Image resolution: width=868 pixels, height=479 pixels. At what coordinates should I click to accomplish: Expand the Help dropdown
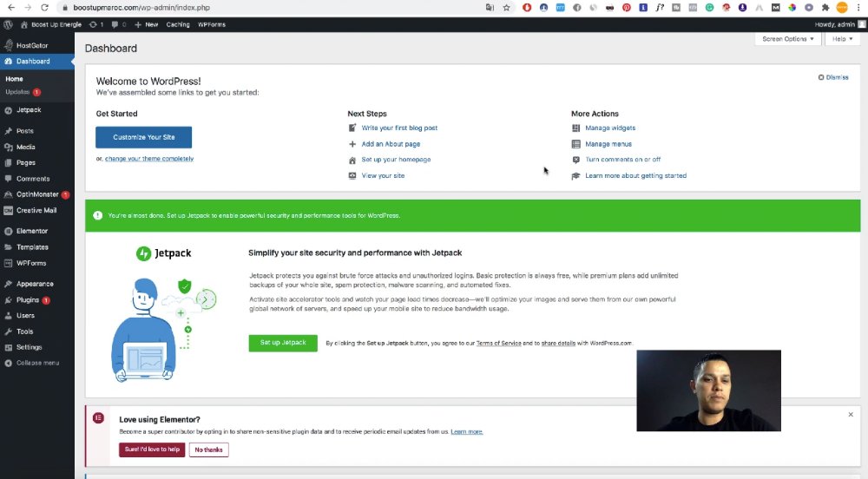[x=843, y=39]
